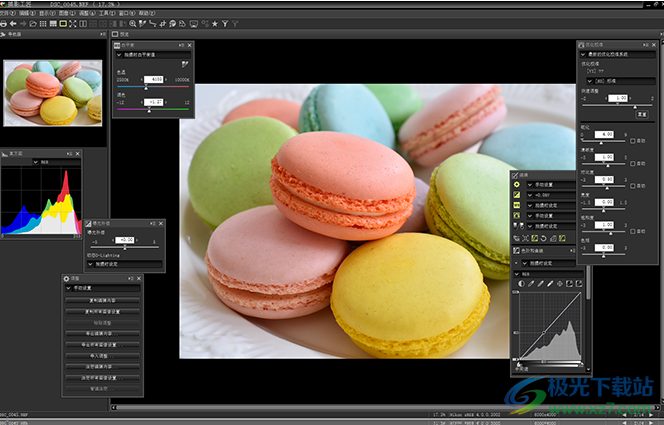
Task: Select the crop tool icon
Action: click(x=163, y=24)
